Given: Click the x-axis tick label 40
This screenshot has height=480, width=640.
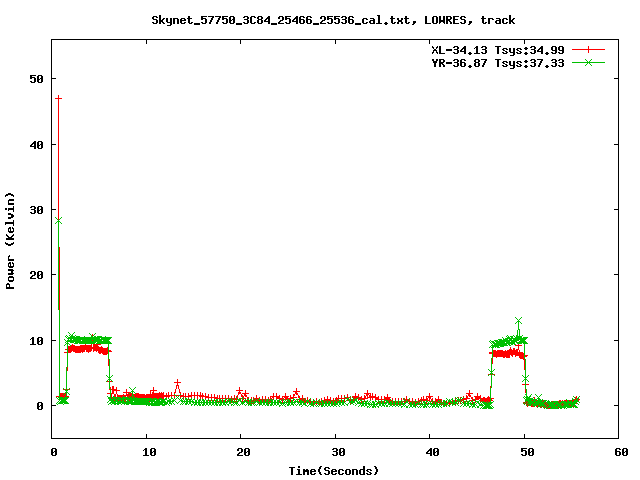Looking at the screenshot, I should point(432,452).
